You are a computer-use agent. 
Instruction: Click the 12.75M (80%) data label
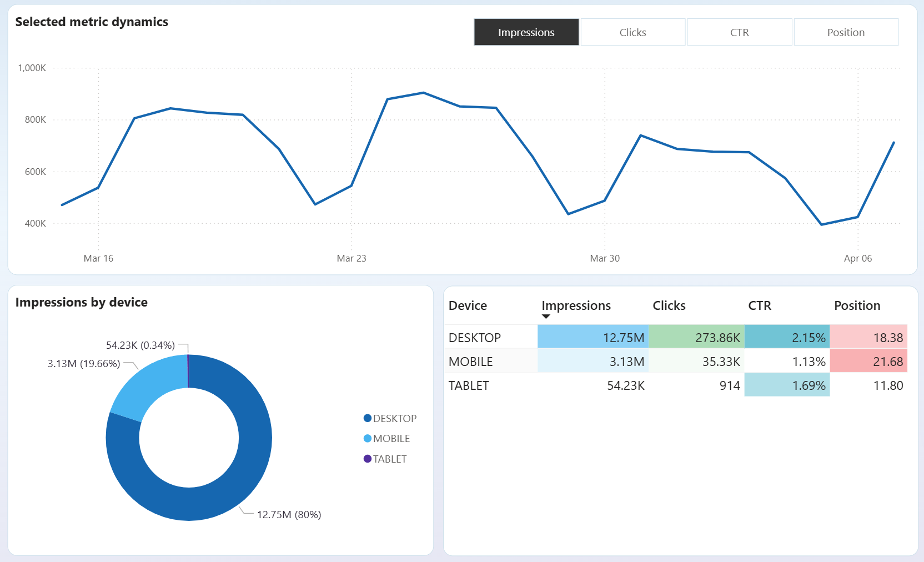tap(289, 515)
